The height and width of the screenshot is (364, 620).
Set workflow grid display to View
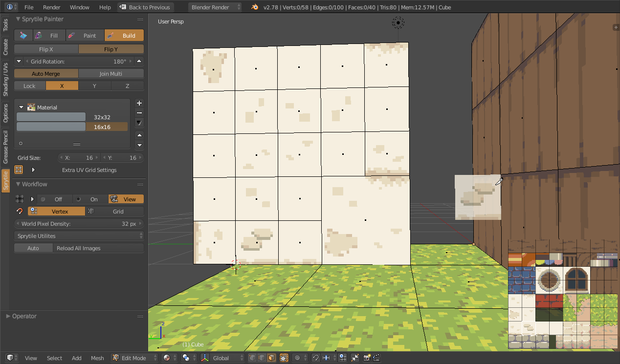coord(126,199)
